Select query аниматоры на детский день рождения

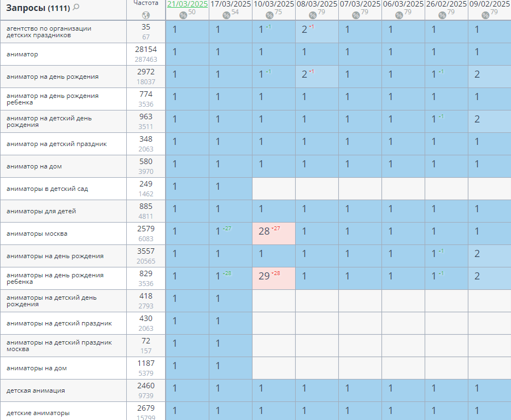point(51,301)
